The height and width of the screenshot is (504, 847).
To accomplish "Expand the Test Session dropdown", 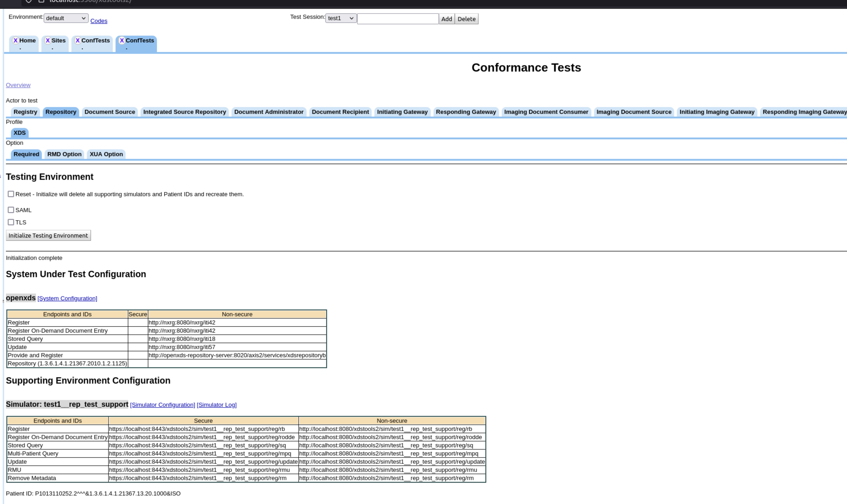I will click(x=341, y=18).
